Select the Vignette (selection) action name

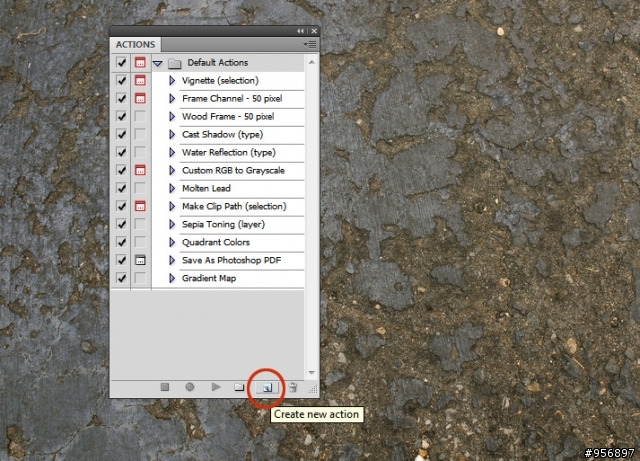point(220,81)
